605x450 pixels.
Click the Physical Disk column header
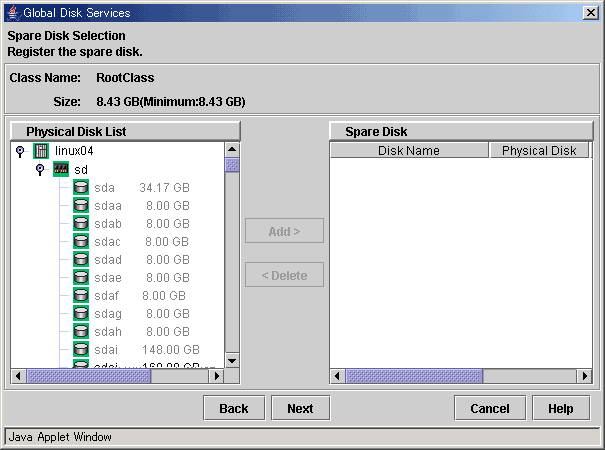[x=538, y=151]
